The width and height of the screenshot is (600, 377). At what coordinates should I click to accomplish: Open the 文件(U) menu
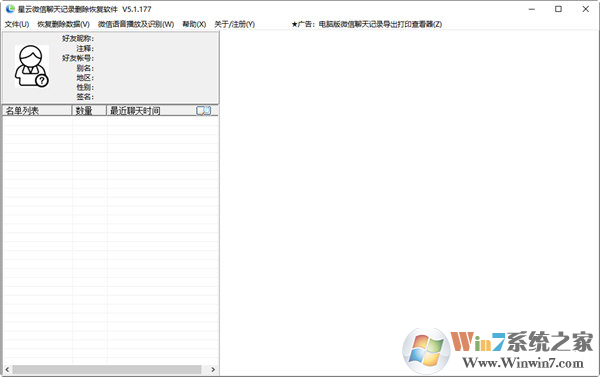click(x=17, y=24)
